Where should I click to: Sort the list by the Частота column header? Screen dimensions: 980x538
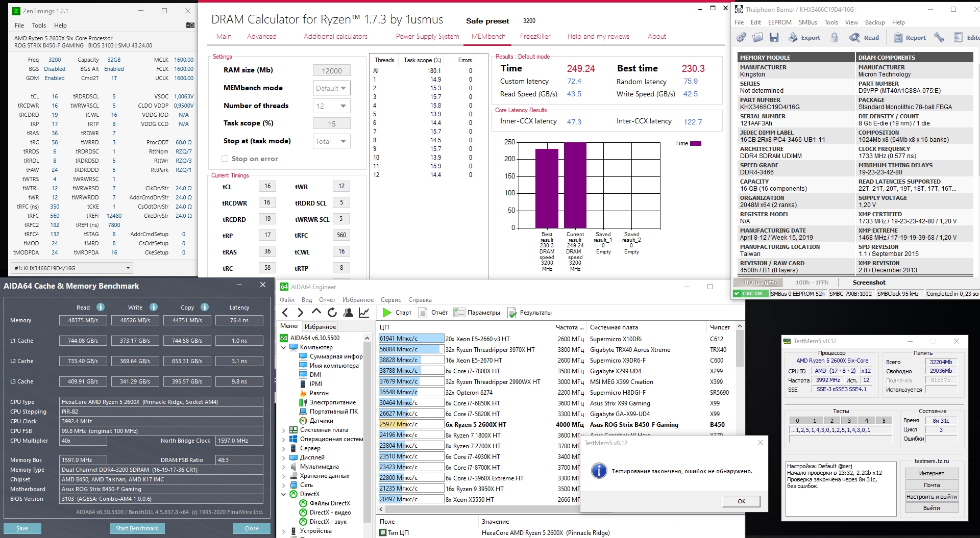pyautogui.click(x=569, y=327)
